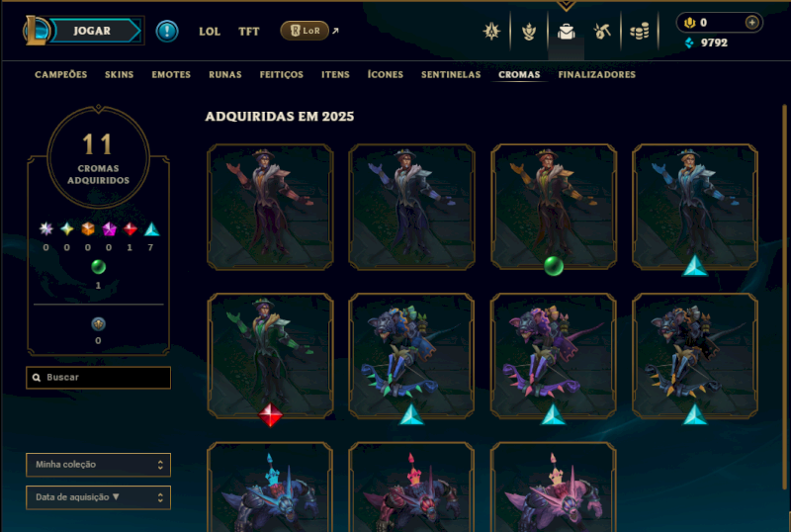Click the collection vertical scrollbar
The height and width of the screenshot is (532, 791).
click(784, 297)
